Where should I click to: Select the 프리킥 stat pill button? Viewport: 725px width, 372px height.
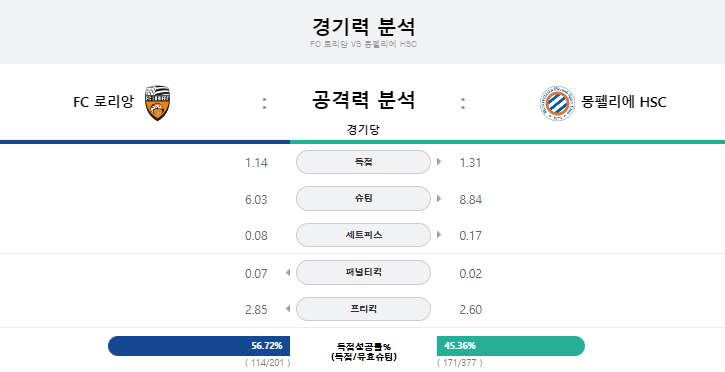(363, 309)
